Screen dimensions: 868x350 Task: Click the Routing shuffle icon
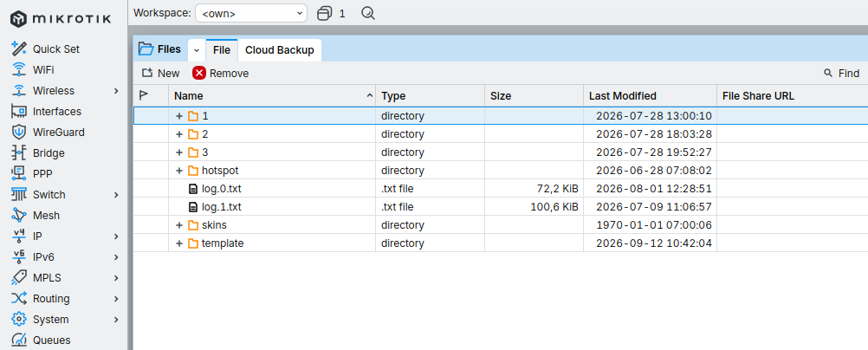point(19,299)
